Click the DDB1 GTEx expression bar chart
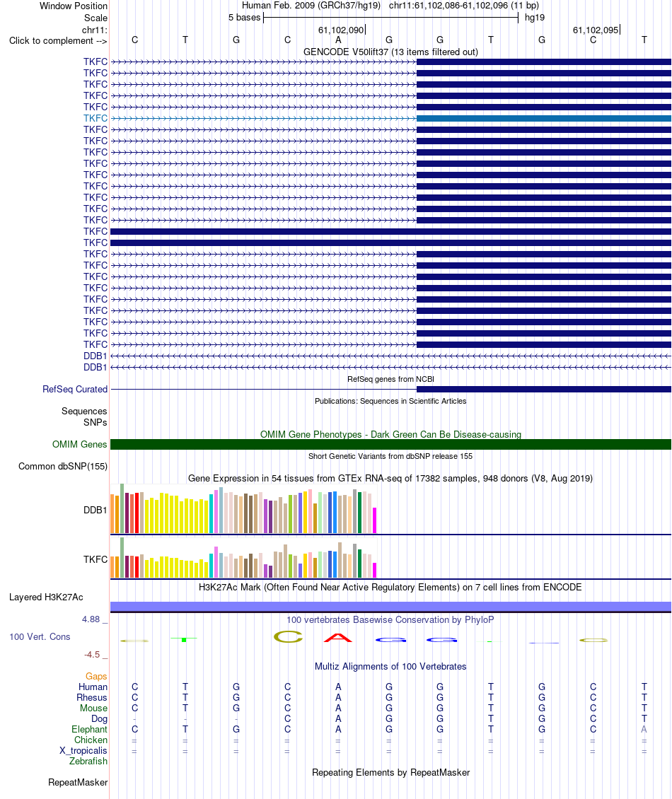Viewport: 672px width, 799px height. (243, 509)
